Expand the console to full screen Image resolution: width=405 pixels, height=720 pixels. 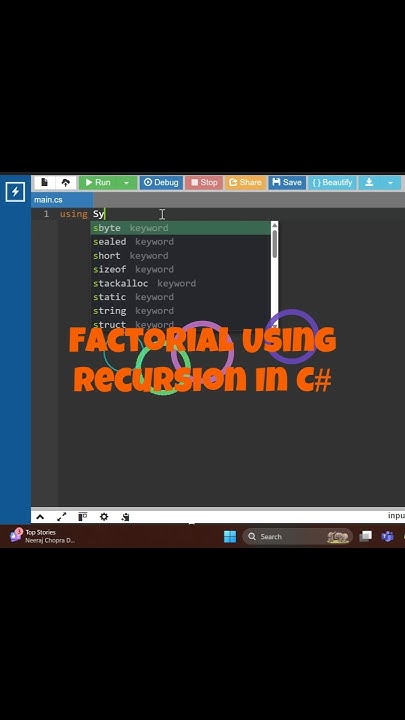[x=61, y=517]
